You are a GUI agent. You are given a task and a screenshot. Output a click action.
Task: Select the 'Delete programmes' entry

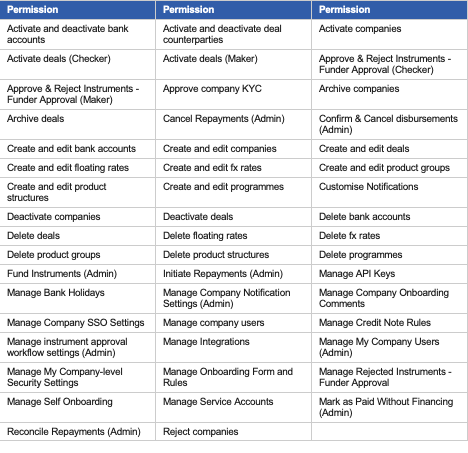tap(361, 255)
